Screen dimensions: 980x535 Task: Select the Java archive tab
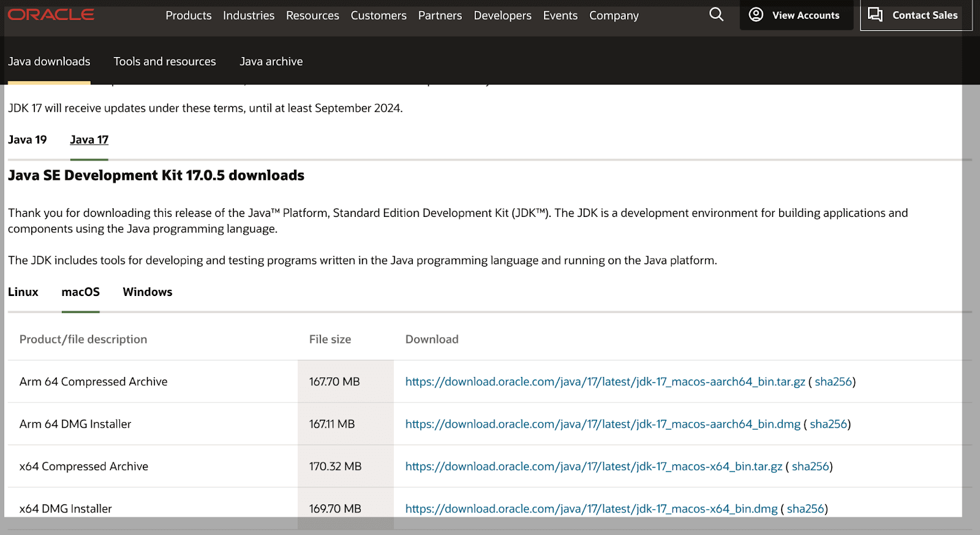[x=271, y=61]
